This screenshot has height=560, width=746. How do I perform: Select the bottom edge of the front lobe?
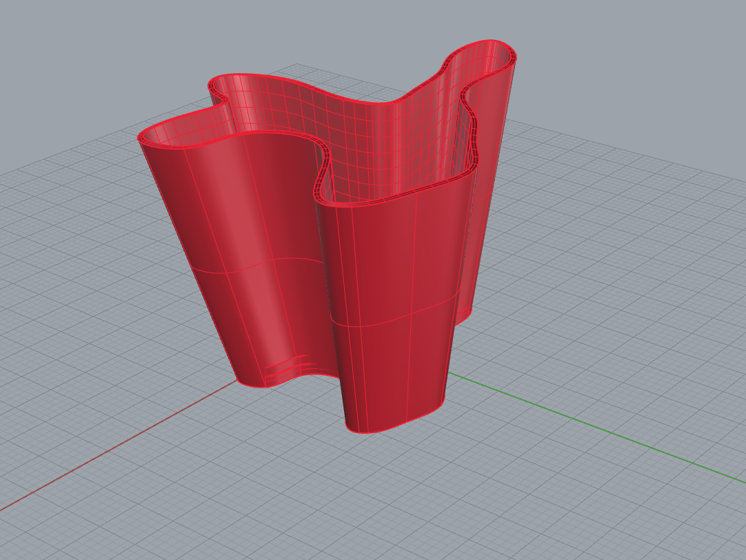click(x=393, y=429)
